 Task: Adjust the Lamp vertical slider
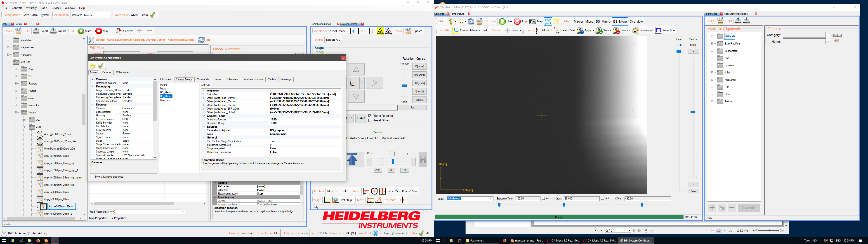point(679,52)
